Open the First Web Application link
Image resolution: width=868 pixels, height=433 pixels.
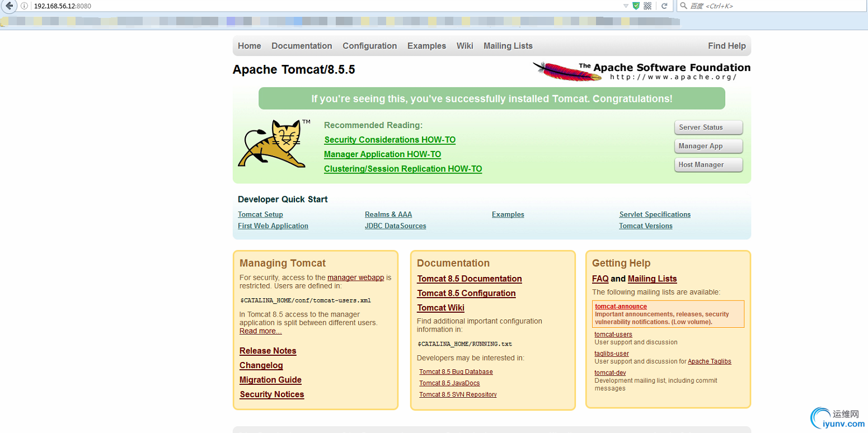click(x=273, y=226)
